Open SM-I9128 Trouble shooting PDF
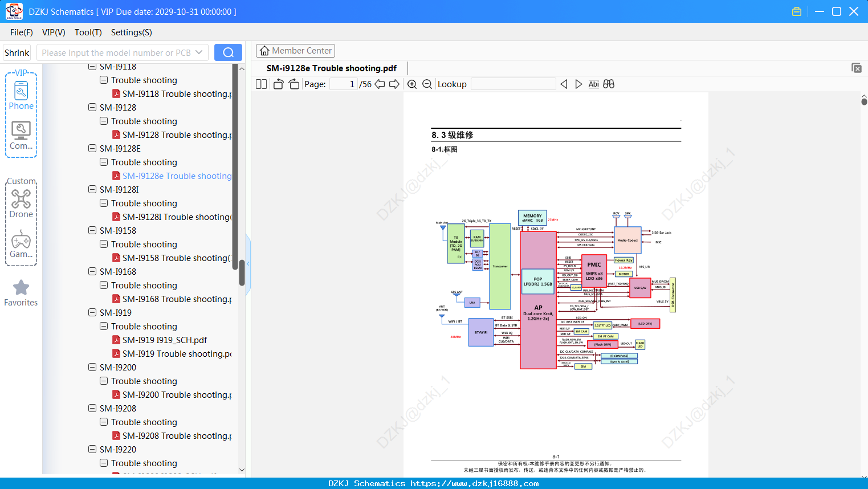The height and width of the screenshot is (489, 868). (x=172, y=135)
